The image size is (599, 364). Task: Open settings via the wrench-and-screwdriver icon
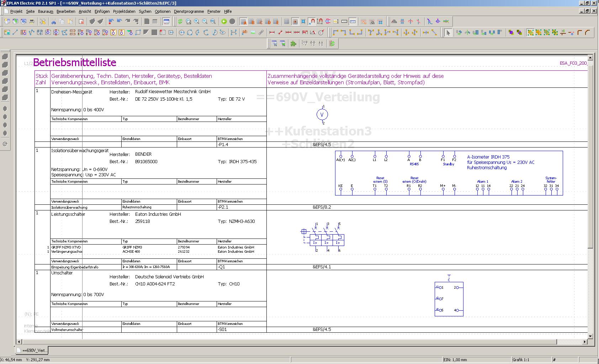pos(43,21)
